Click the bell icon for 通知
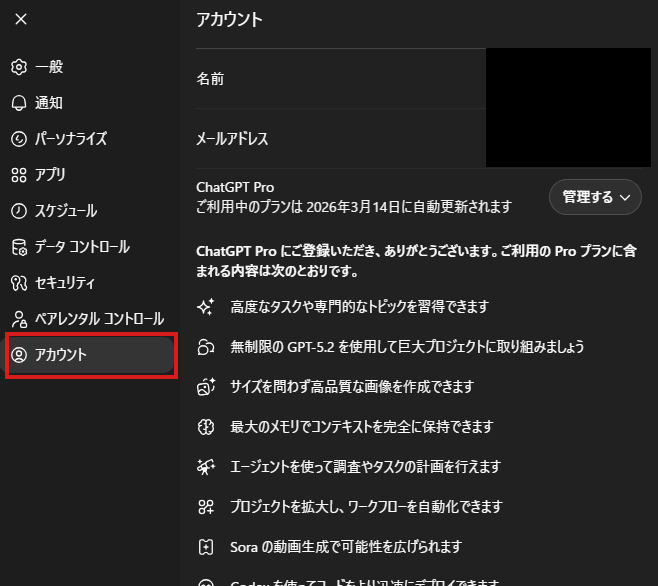The height and width of the screenshot is (586, 658). point(18,103)
